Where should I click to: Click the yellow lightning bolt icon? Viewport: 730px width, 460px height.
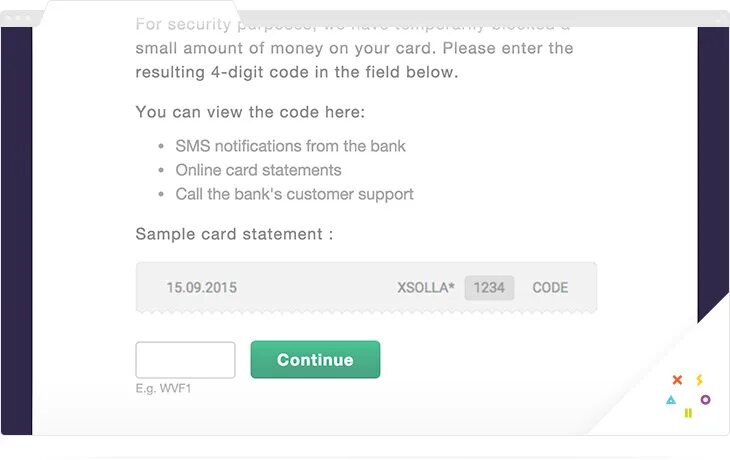point(699,380)
